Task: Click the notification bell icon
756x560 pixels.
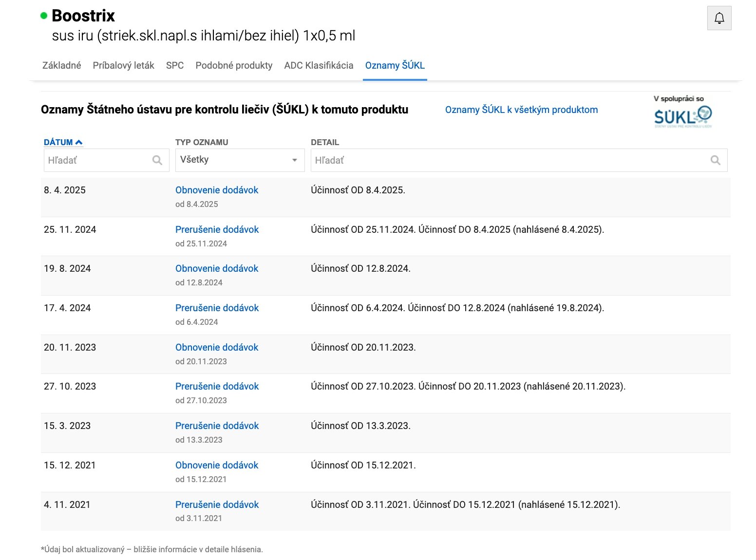Action: [719, 18]
